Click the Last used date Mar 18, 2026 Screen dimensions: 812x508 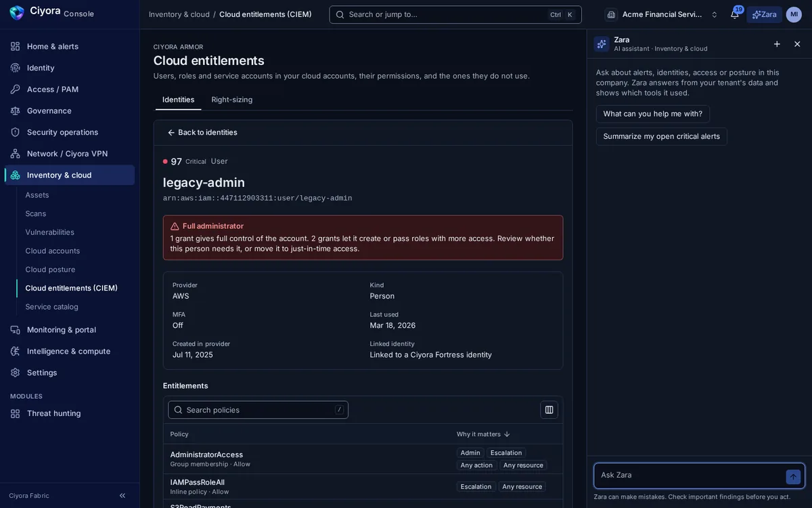pyautogui.click(x=393, y=326)
